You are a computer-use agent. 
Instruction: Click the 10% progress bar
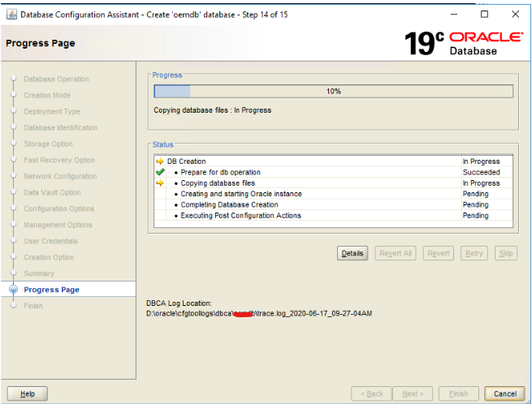[x=333, y=92]
